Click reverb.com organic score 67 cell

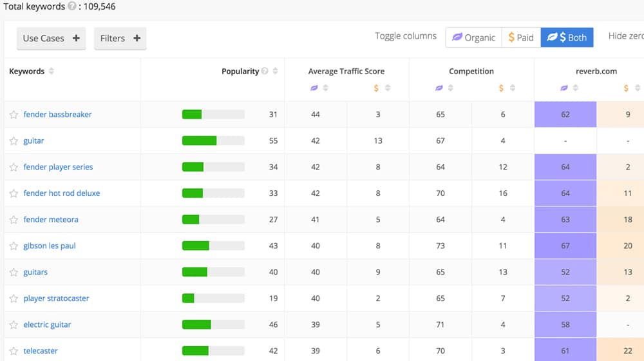565,246
